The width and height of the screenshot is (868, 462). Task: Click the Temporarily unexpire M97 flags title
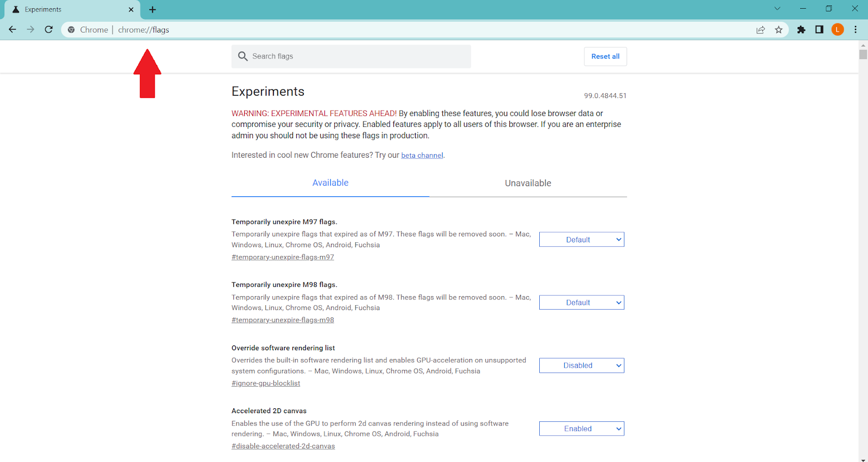click(x=284, y=222)
